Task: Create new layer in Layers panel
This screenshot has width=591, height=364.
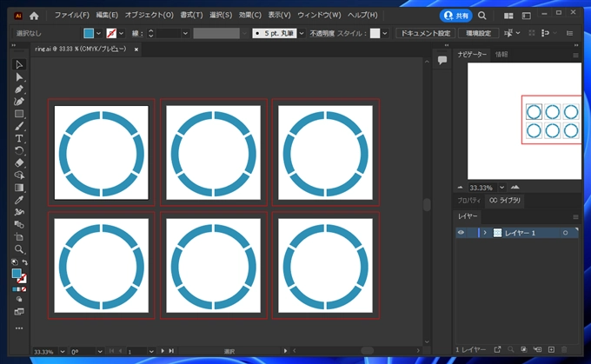Action: click(x=551, y=349)
